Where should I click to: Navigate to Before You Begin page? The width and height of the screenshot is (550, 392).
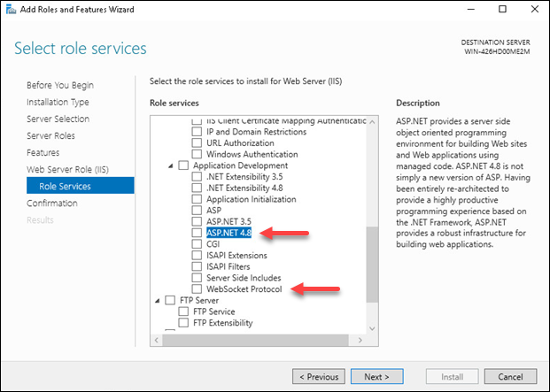pyautogui.click(x=60, y=85)
